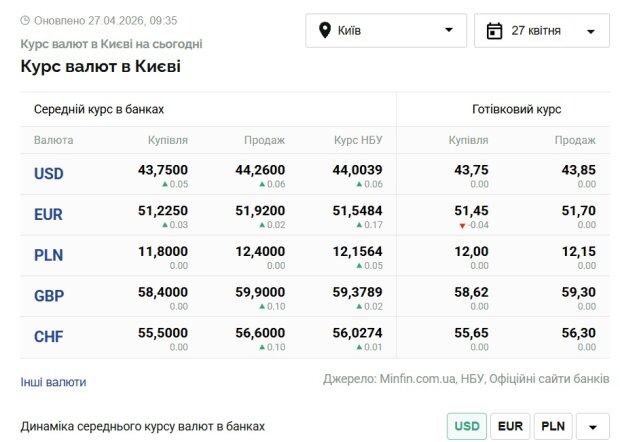Click the clock icon near Оновлено timestamp
Screen dimensions: 620x442
point(25,20)
